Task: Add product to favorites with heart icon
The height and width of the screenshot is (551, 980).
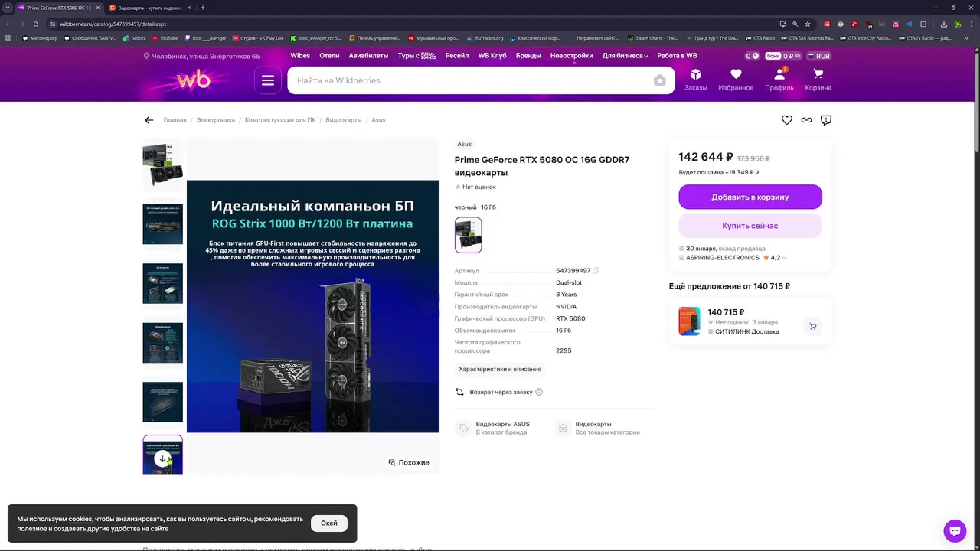Action: (x=786, y=120)
